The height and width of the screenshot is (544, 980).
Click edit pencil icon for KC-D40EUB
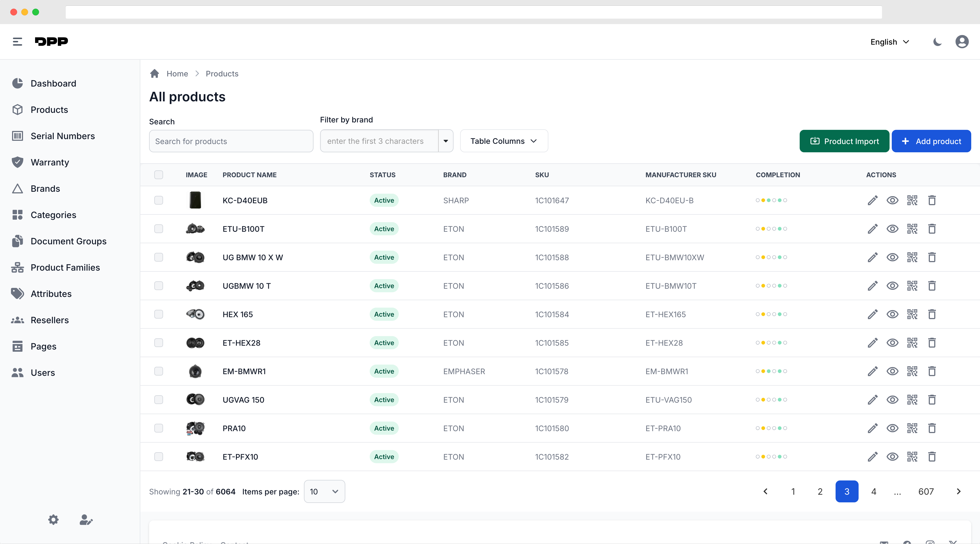point(872,200)
